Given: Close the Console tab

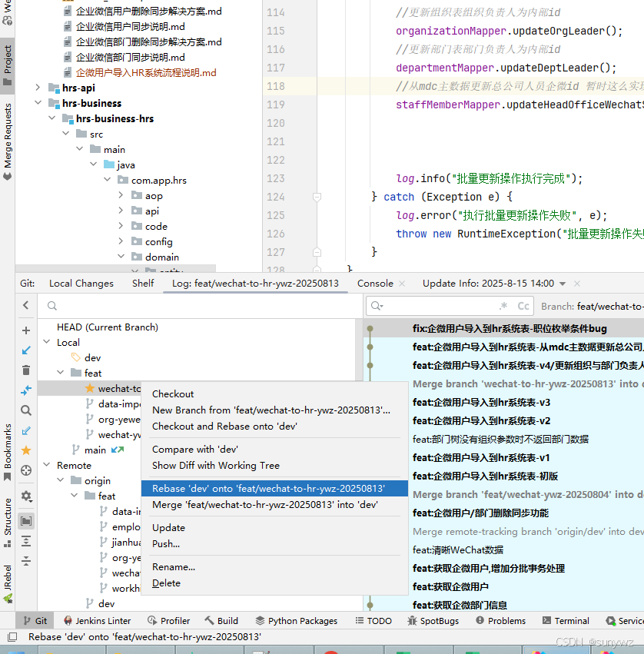Looking at the screenshot, I should click(x=402, y=284).
